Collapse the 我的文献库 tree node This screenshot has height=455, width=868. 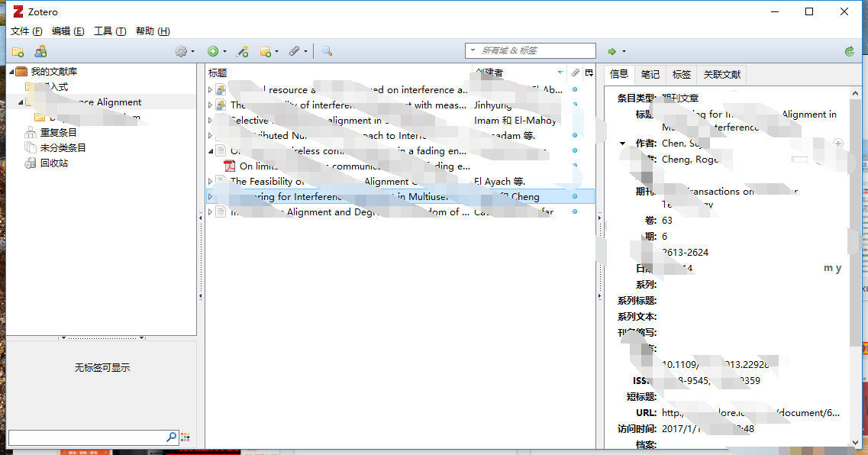coord(11,72)
